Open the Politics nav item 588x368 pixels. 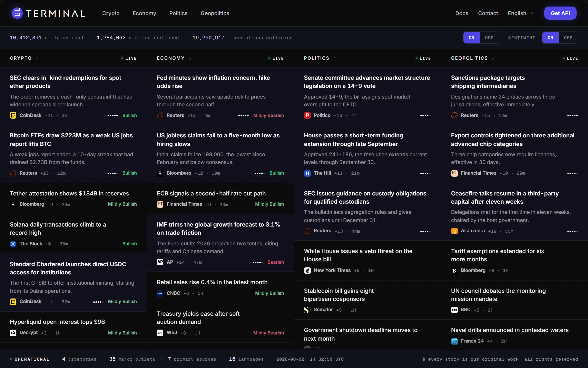(x=178, y=13)
